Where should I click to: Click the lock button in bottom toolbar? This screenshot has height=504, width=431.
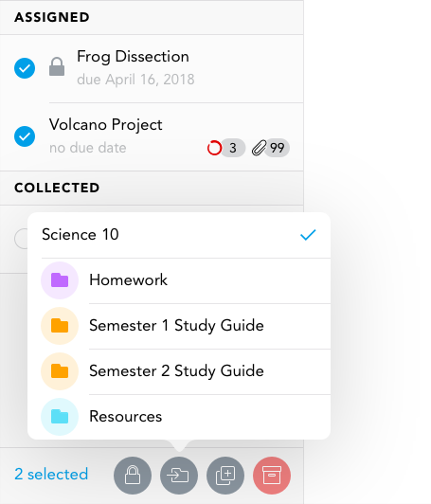133,476
